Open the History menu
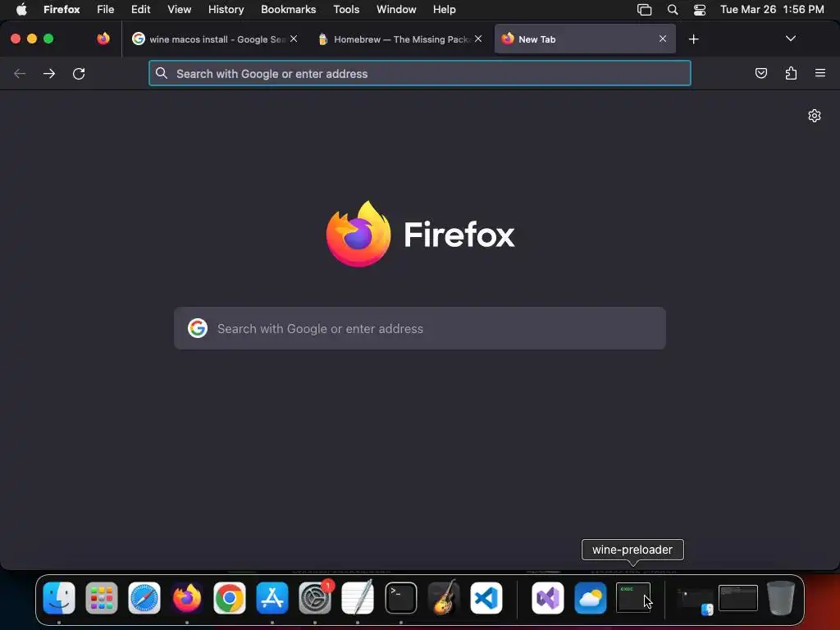Screen dimensions: 840x630 [x=226, y=9]
